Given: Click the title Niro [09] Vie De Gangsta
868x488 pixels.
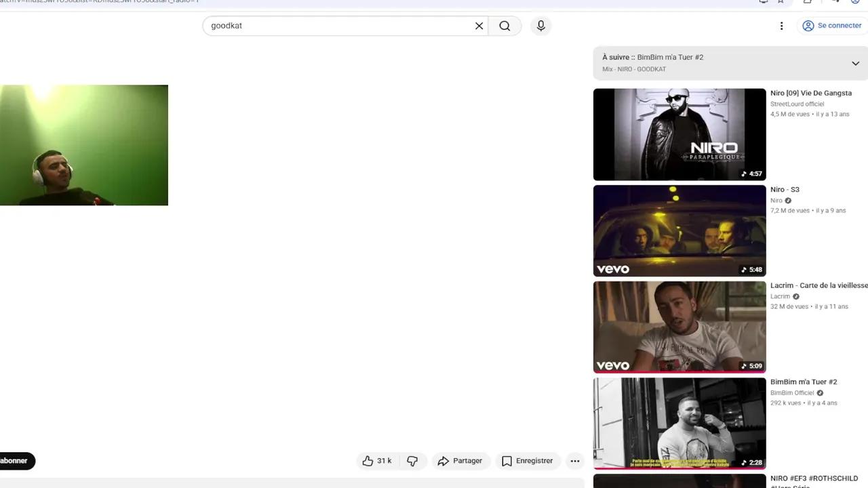Looking at the screenshot, I should 811,94.
